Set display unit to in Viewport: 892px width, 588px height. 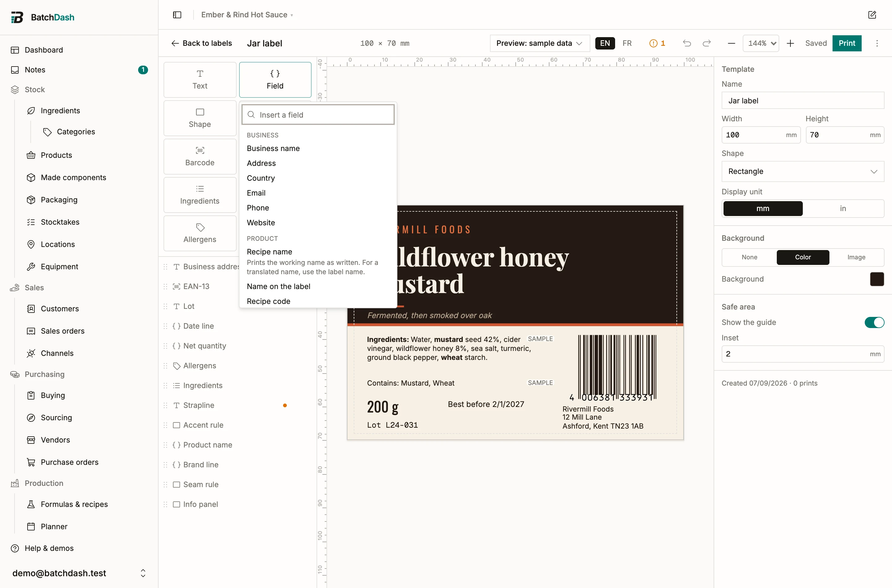tap(843, 209)
